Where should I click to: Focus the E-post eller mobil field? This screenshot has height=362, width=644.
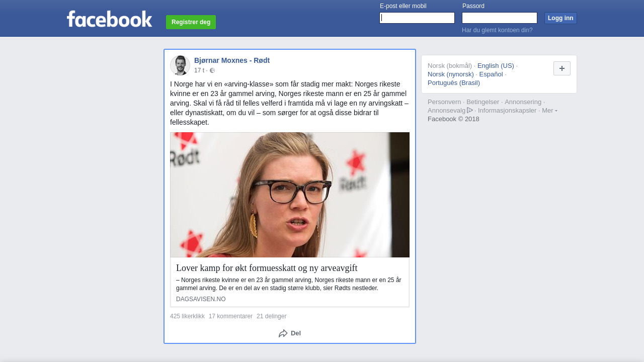coord(417,18)
